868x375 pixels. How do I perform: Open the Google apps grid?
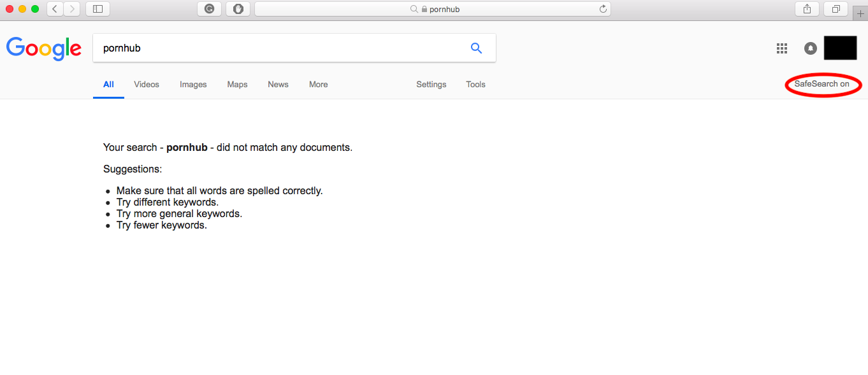782,48
